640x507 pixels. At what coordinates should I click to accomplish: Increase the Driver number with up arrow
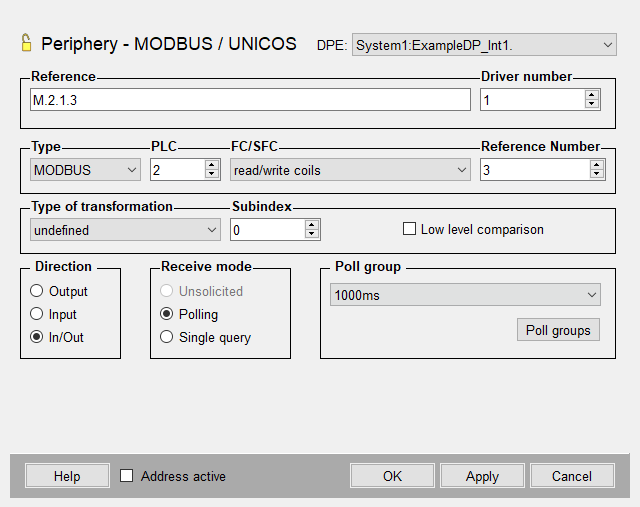click(592, 95)
